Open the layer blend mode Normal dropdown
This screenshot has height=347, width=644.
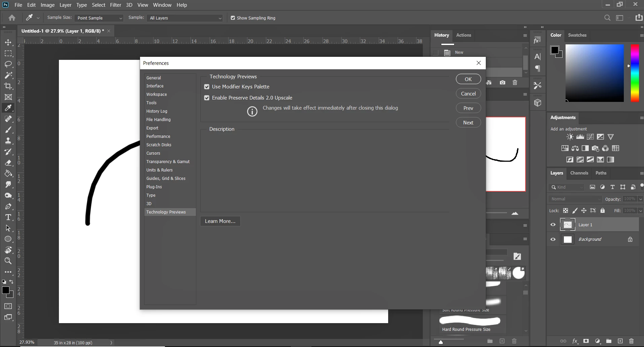575,199
